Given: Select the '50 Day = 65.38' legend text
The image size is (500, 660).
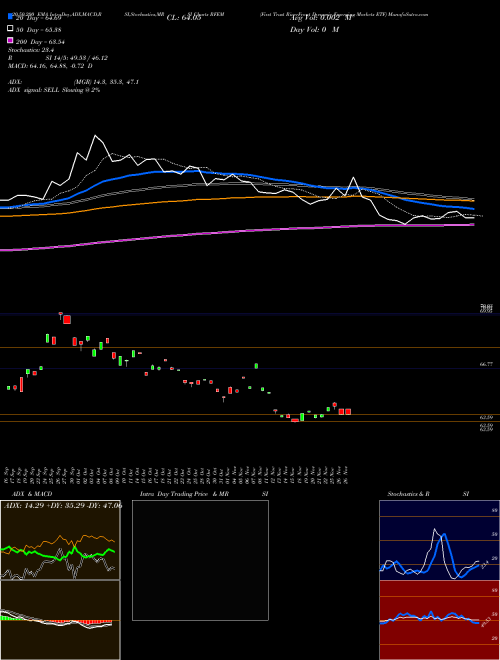Looking at the screenshot, I should 39,30.
